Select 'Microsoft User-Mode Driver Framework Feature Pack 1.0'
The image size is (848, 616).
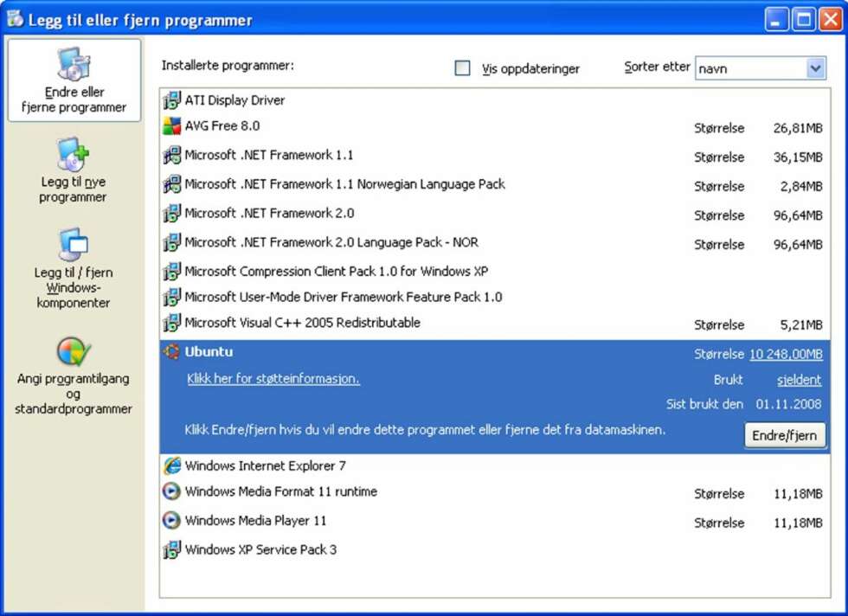(344, 297)
